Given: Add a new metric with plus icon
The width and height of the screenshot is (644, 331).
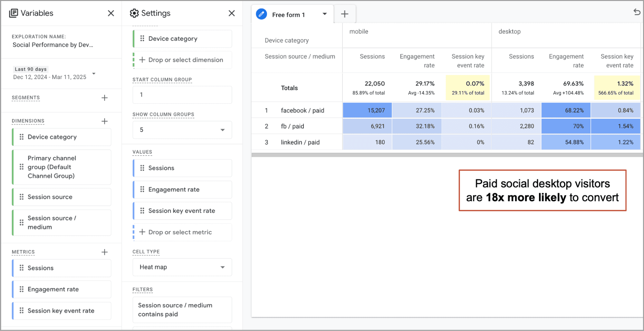Looking at the screenshot, I should point(104,252).
